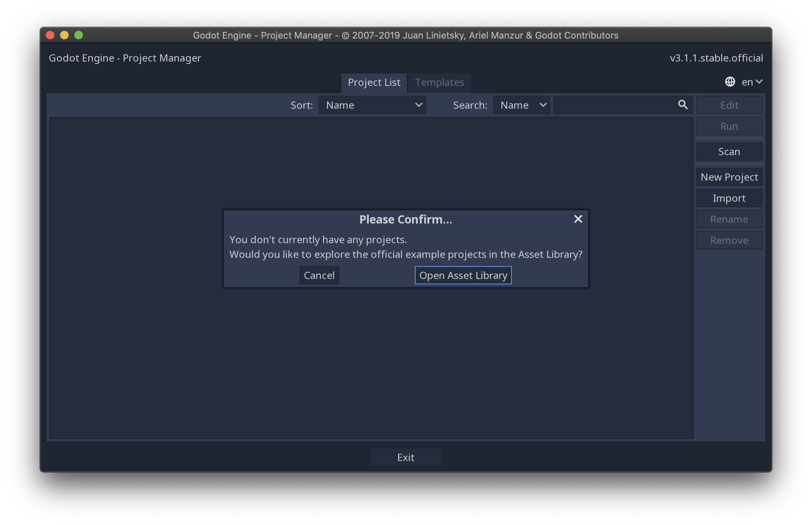Click the Scan for projects button
The image size is (812, 525).
(x=729, y=152)
